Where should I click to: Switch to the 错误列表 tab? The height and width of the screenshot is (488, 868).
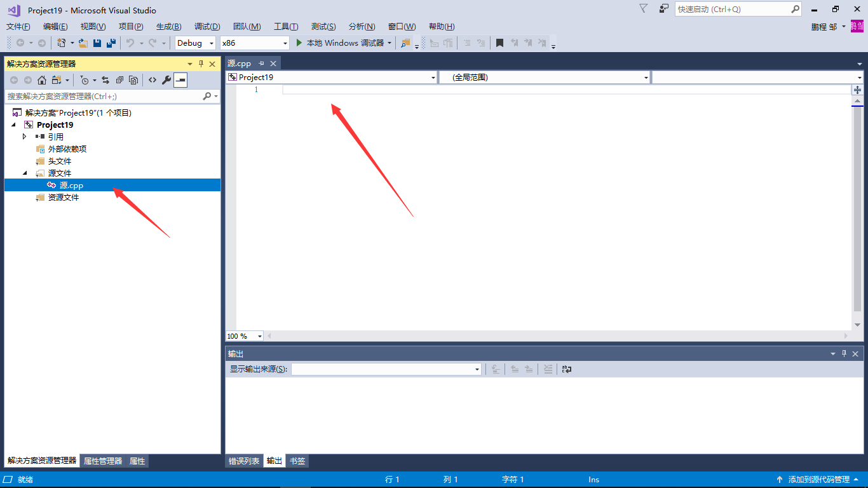245,461
